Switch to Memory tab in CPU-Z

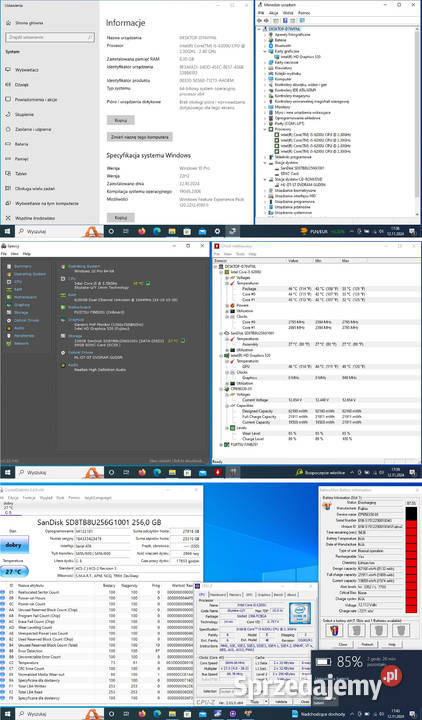click(x=235, y=595)
